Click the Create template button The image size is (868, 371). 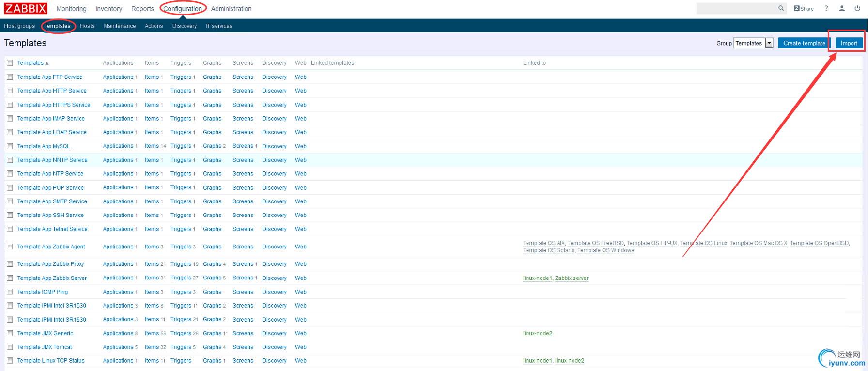pos(804,43)
